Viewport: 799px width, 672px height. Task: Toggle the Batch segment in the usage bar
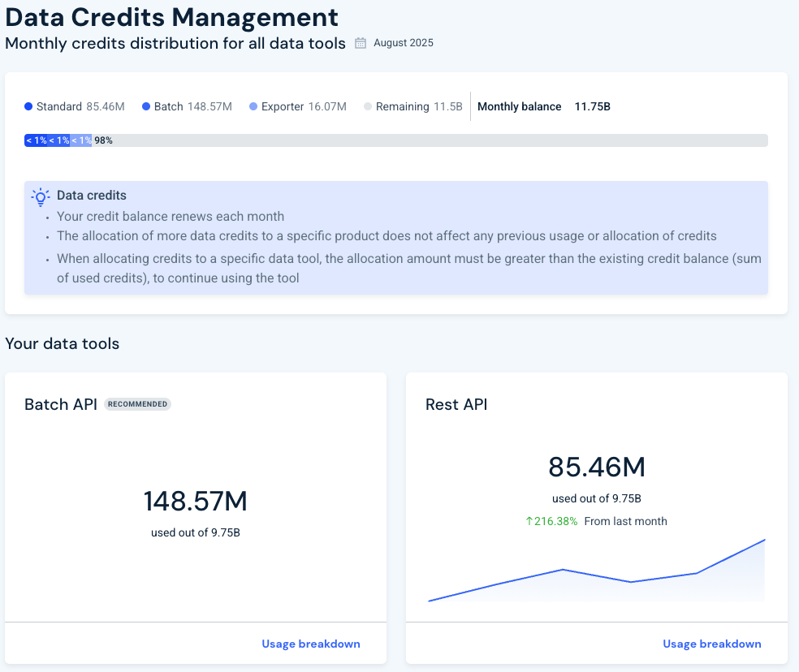(x=58, y=140)
